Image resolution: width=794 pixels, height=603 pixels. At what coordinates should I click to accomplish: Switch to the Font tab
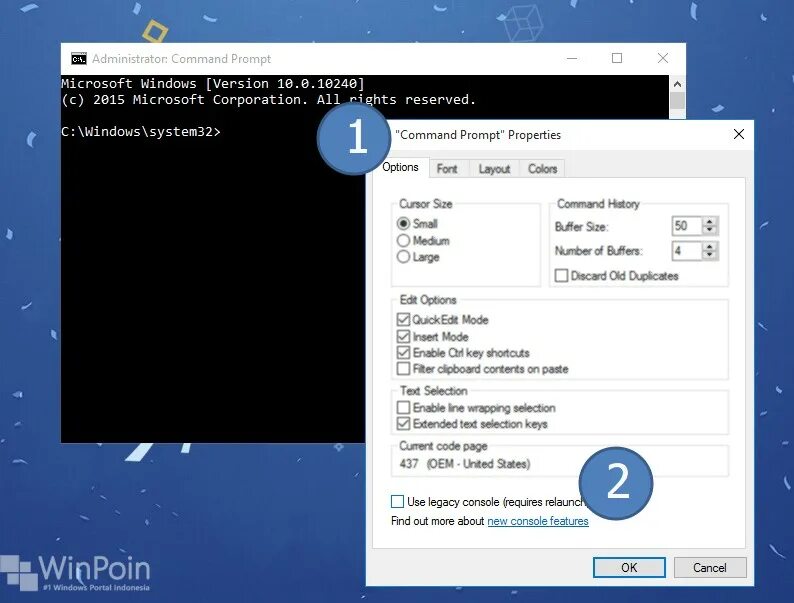point(447,169)
